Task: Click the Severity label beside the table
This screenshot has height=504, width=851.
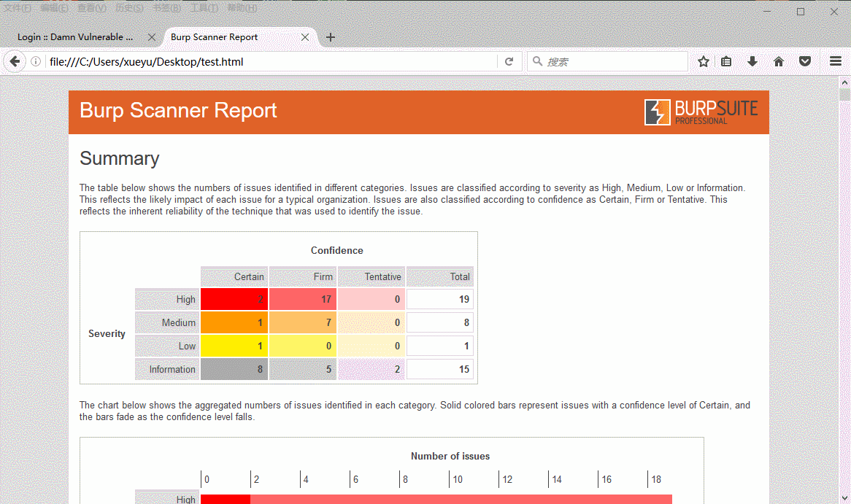Action: tap(107, 333)
